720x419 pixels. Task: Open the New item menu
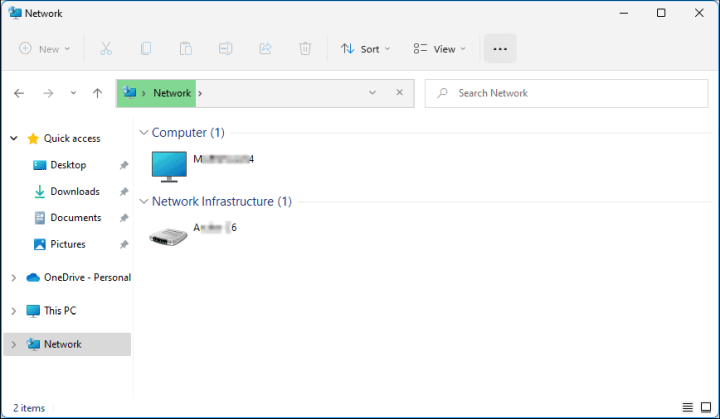[x=45, y=49]
